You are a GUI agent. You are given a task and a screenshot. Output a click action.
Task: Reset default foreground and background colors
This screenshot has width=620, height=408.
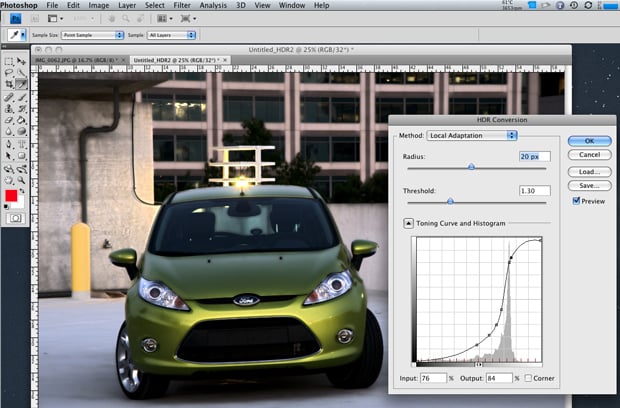pyautogui.click(x=6, y=207)
